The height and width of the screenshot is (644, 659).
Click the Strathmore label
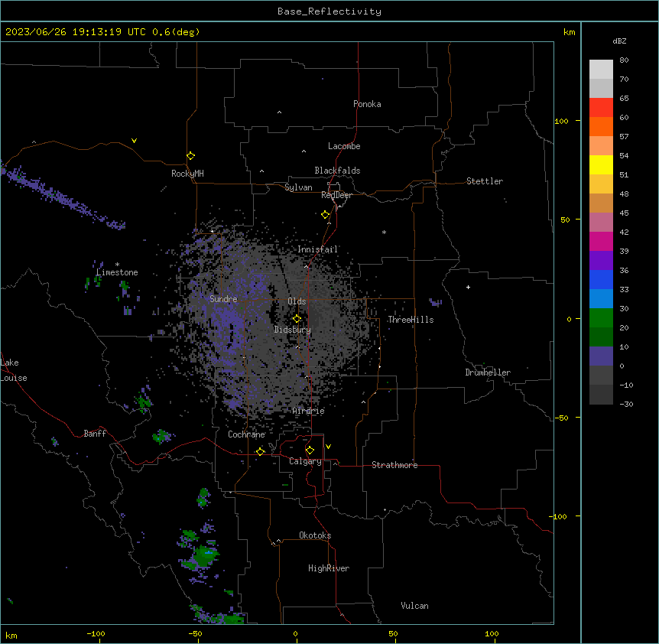394,465
